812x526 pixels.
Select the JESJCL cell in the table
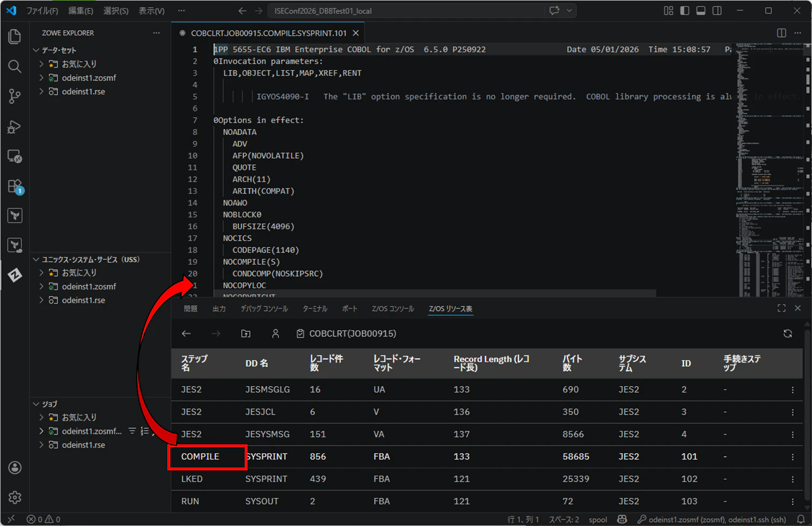pos(260,412)
